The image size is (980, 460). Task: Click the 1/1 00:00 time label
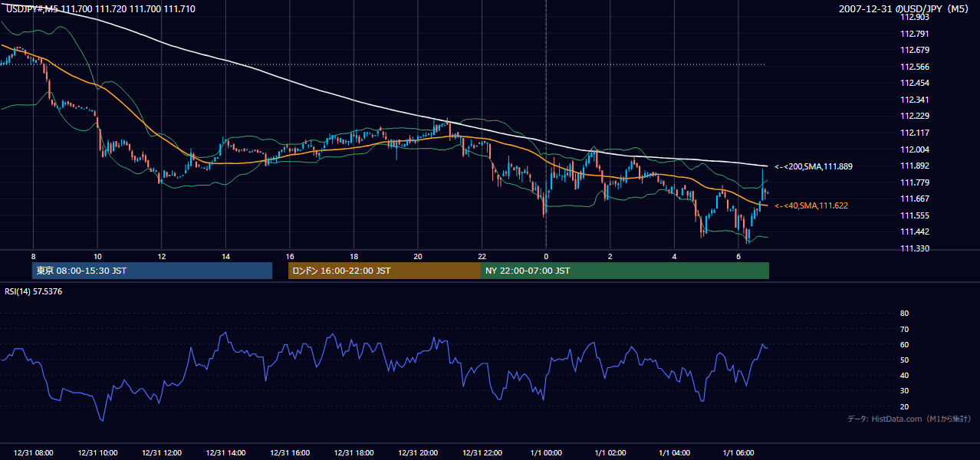tap(546, 453)
